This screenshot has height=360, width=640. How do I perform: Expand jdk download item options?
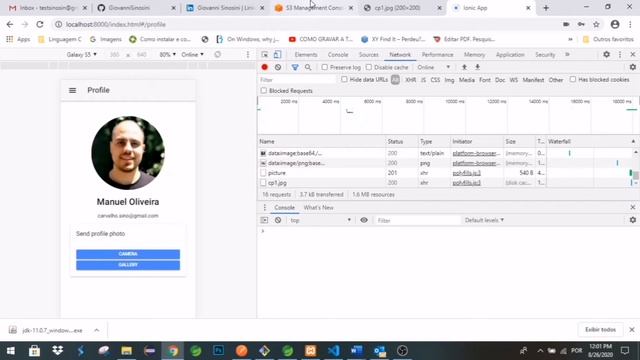[x=97, y=330]
